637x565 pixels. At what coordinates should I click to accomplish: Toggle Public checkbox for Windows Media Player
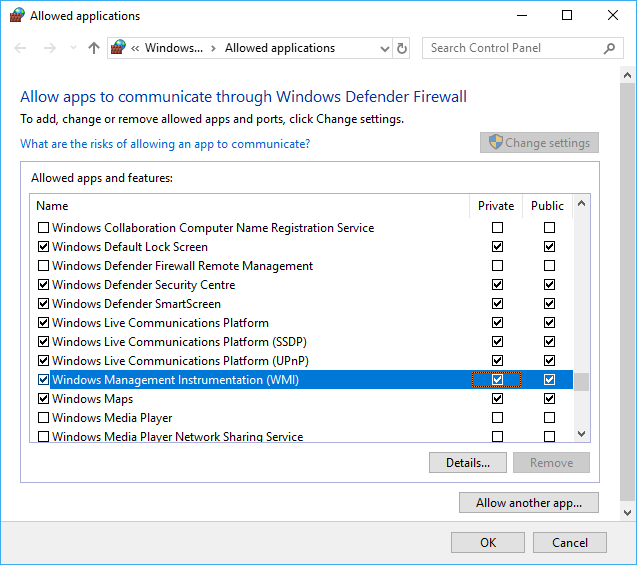click(549, 418)
